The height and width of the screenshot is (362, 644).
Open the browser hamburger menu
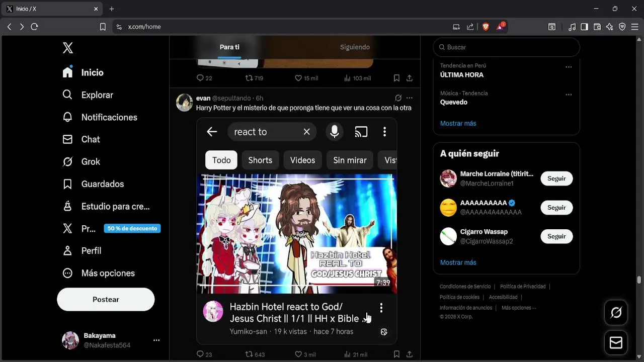click(x=635, y=27)
